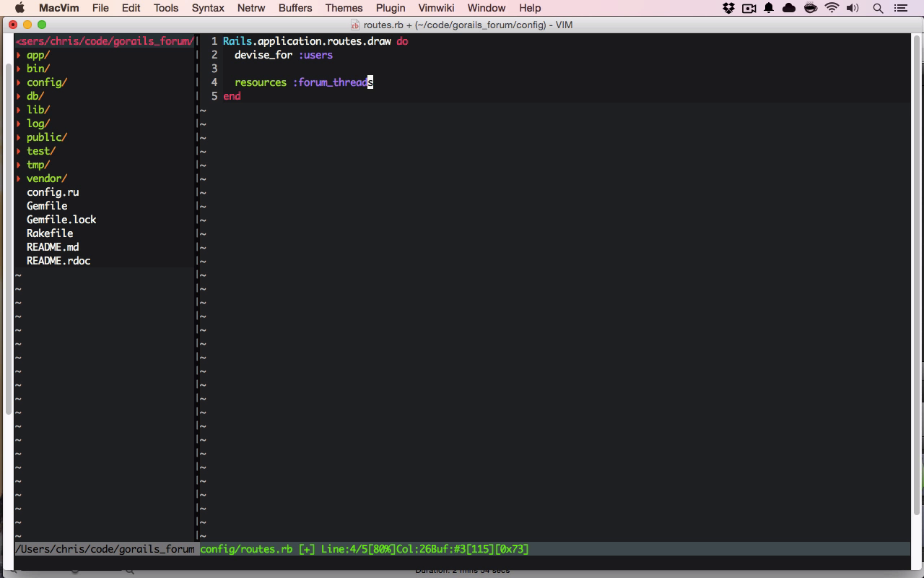
Task: Open Spotlight search magnifier icon
Action: tap(878, 8)
